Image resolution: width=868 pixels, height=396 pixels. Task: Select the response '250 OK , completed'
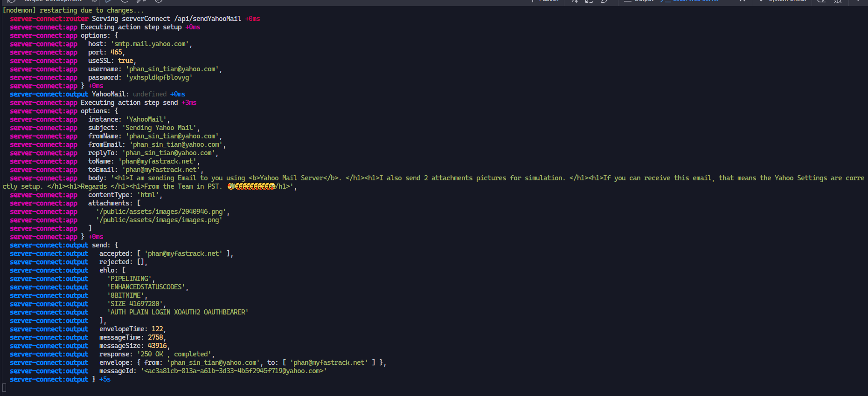pyautogui.click(x=174, y=354)
